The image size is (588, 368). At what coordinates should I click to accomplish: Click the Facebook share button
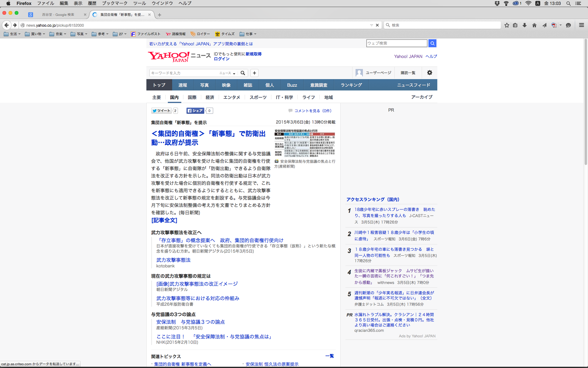coord(195,111)
